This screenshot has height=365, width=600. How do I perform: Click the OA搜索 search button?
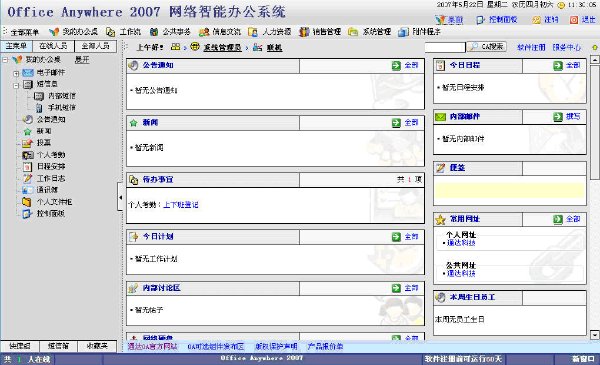tap(487, 47)
